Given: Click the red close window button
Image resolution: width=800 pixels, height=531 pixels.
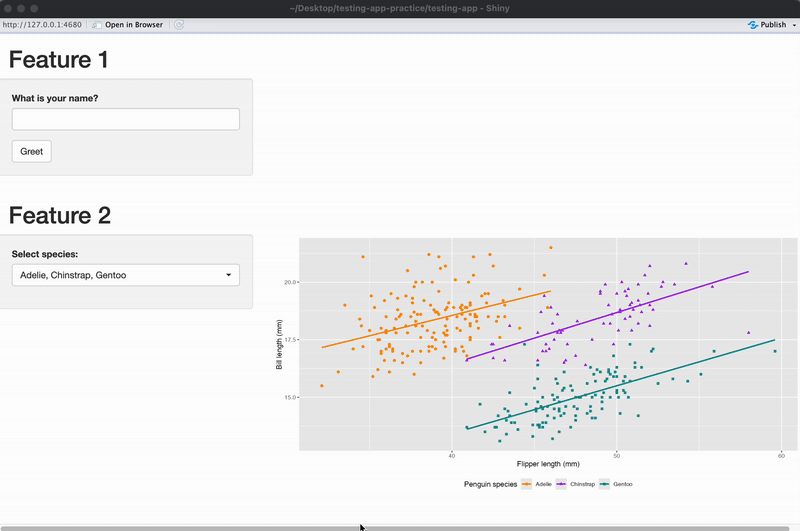Looking at the screenshot, I should (x=8, y=8).
